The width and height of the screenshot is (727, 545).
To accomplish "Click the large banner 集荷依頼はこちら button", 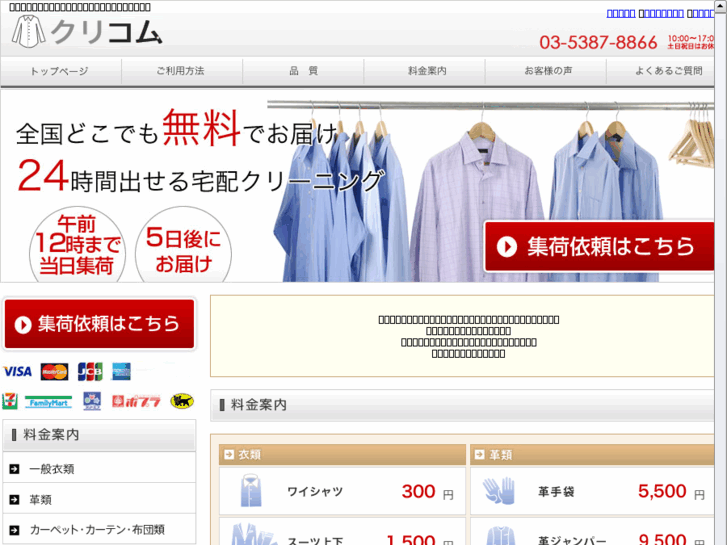I will pos(599,246).
